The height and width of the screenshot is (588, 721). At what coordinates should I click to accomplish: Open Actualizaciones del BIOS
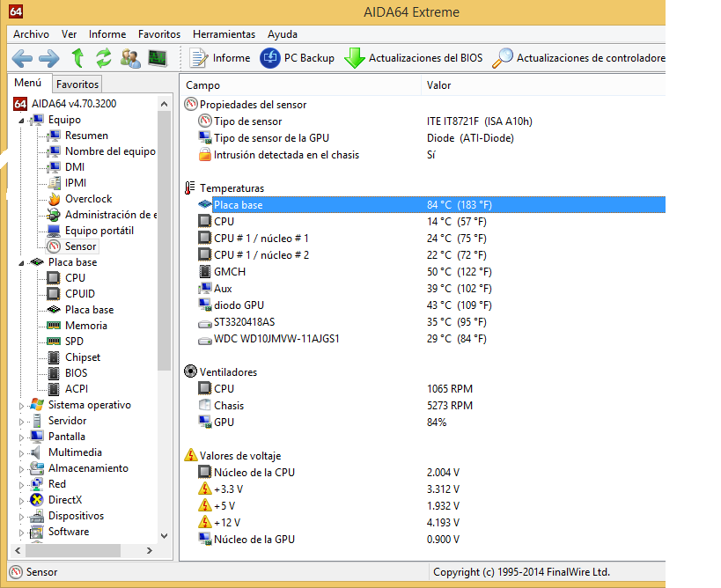click(x=414, y=58)
